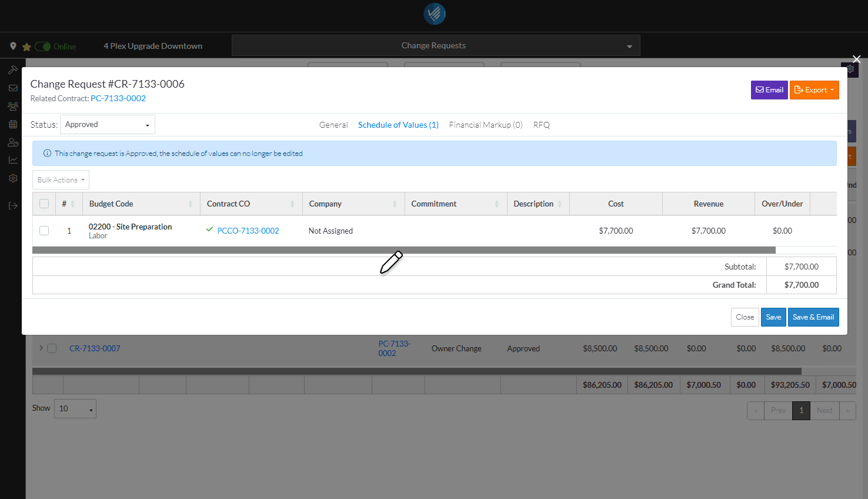Viewport: 868px width, 499px height.
Task: Open the PC-7133-0002 link in CR-7133-0007 row
Action: pos(395,348)
